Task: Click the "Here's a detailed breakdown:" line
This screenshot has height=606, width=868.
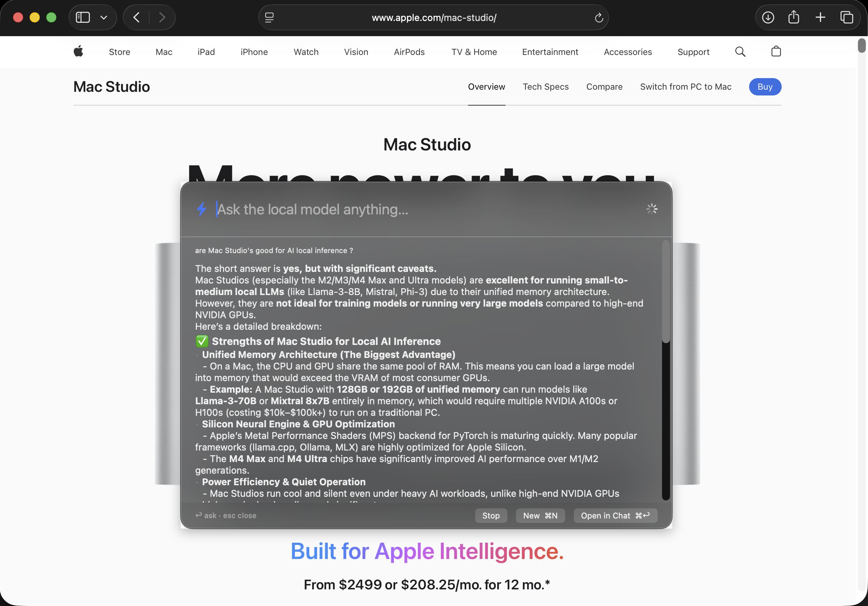Action: click(258, 327)
